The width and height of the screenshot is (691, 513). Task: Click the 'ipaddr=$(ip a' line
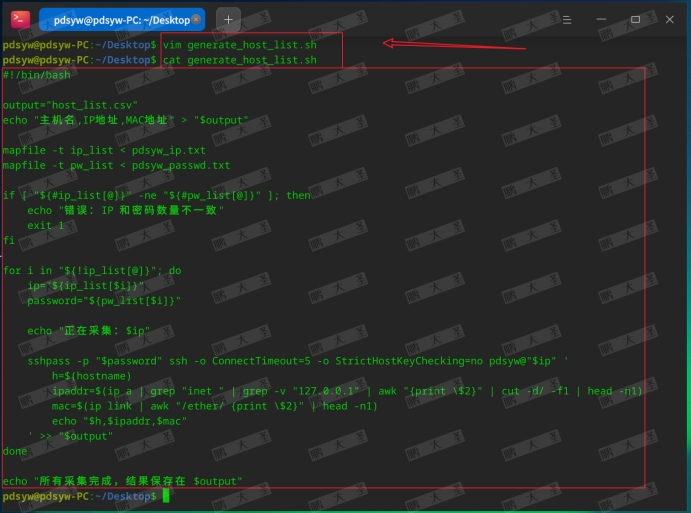click(x=347, y=391)
